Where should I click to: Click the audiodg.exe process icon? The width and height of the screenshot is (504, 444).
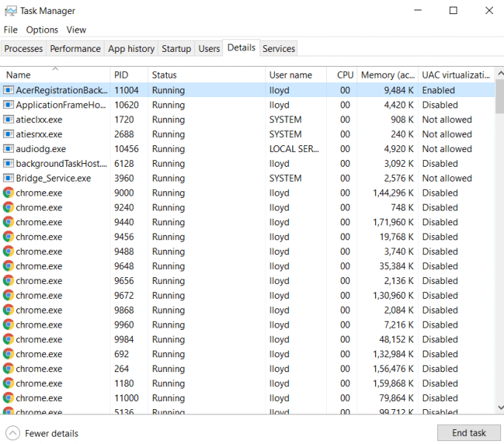[x=8, y=149]
